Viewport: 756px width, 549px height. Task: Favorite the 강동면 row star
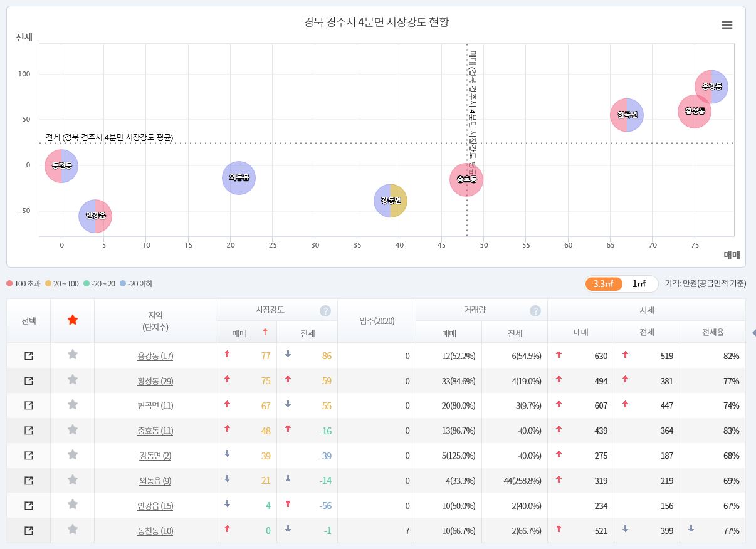[73, 455]
